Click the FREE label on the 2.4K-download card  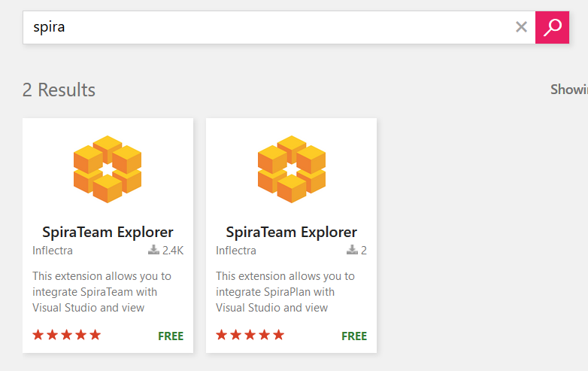[171, 336]
